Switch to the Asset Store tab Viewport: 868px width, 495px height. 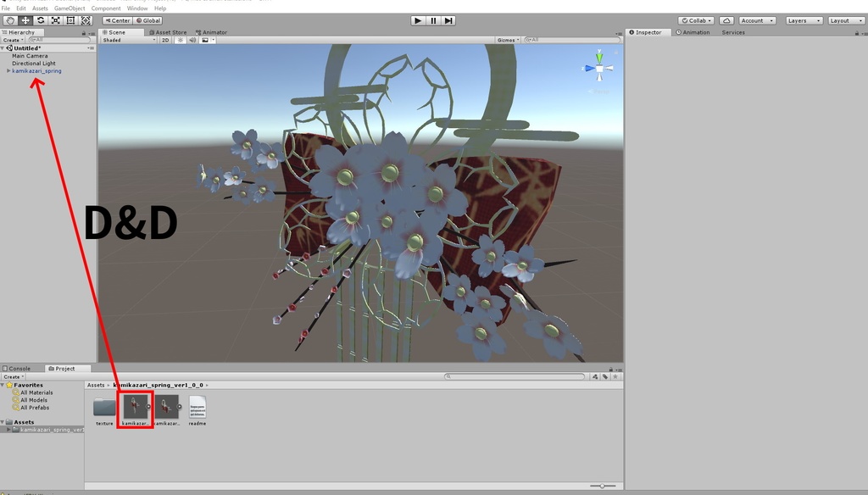point(168,32)
